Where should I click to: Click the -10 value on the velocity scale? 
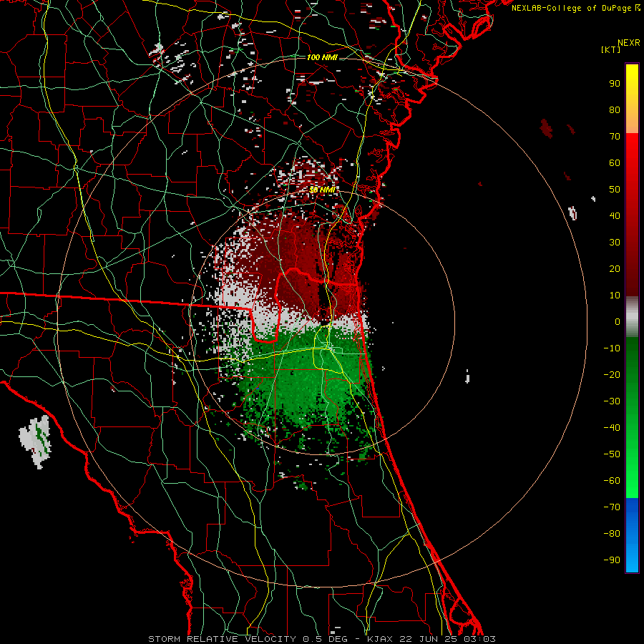[x=612, y=348]
